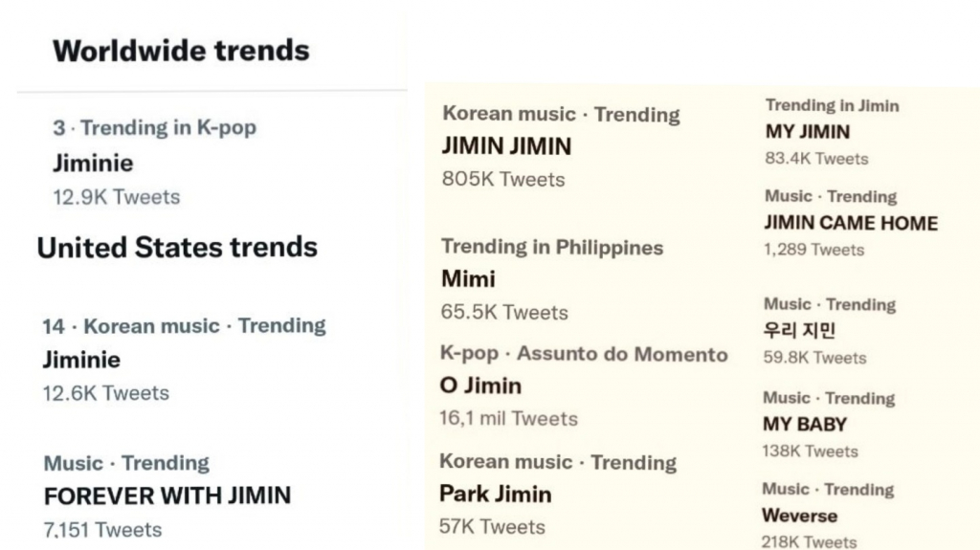Click the 16,1 mil Tweets count
Image resolution: width=980 pixels, height=550 pixels.
pos(508,418)
